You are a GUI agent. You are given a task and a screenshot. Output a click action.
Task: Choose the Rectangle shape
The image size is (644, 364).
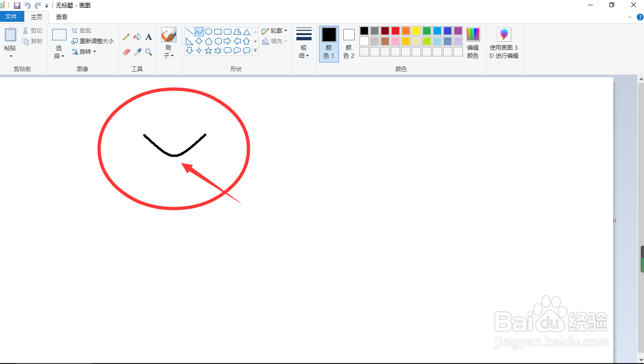(218, 32)
